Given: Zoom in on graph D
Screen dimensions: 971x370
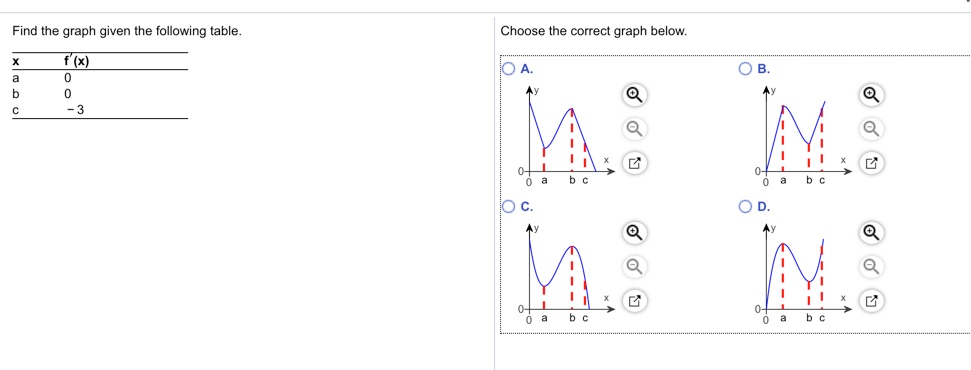Looking at the screenshot, I should click(870, 232).
